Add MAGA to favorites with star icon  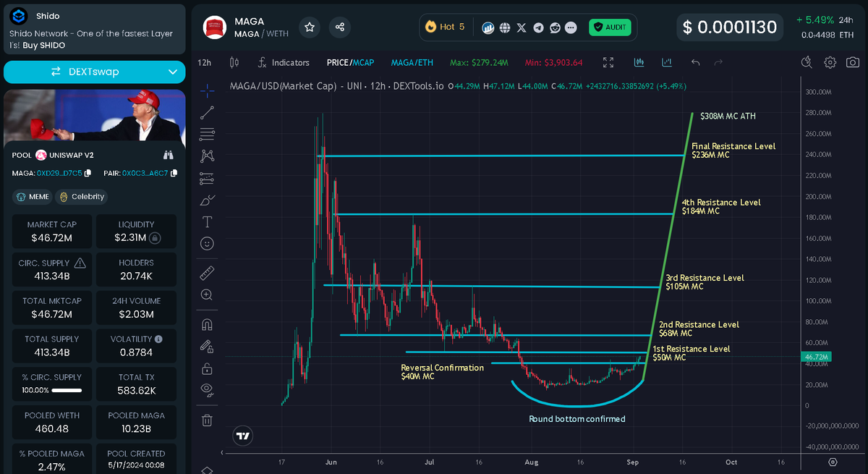tap(310, 27)
